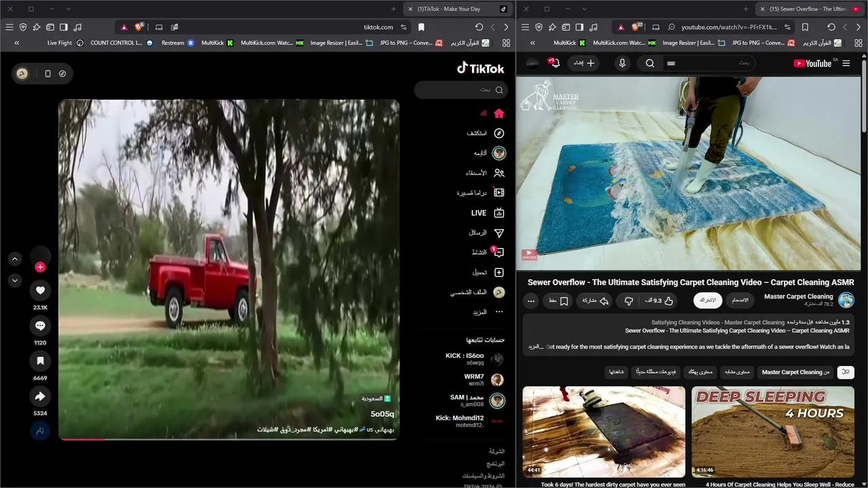Viewport: 868px width, 488px height.
Task: Expand the tab search chevron in TikTok window
Action: point(68,9)
